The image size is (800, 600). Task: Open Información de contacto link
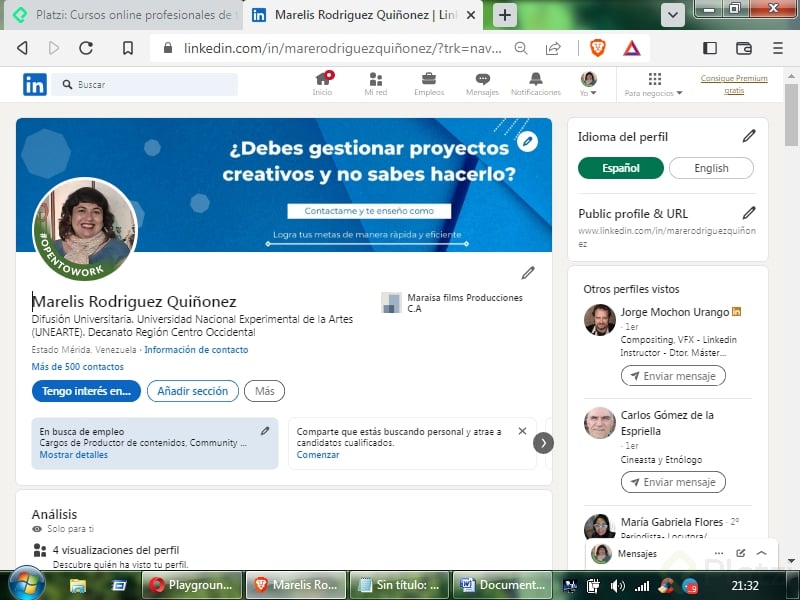(196, 349)
